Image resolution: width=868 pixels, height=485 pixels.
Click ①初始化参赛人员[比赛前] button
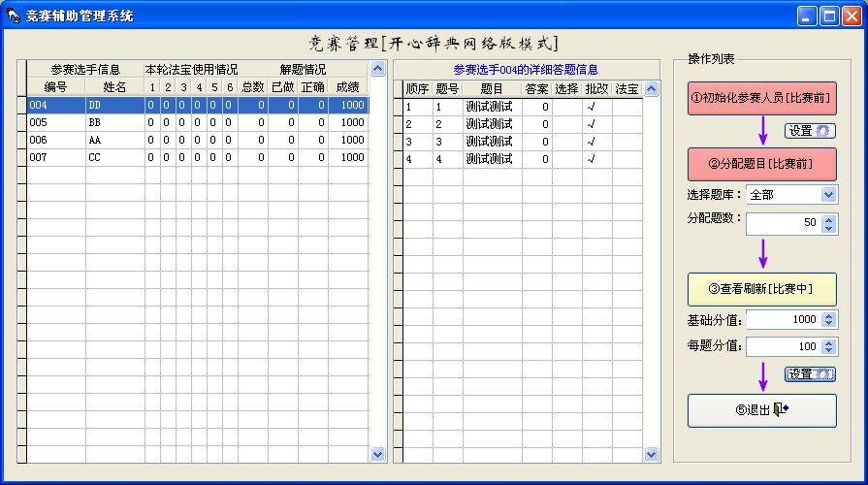click(x=761, y=98)
